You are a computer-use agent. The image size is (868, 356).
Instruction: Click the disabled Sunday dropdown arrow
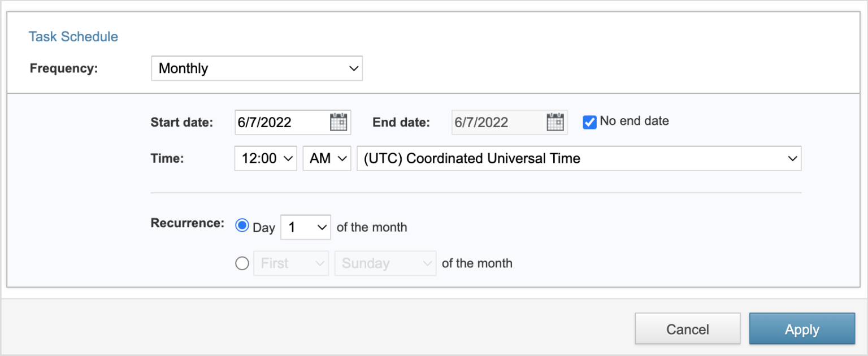tap(427, 263)
